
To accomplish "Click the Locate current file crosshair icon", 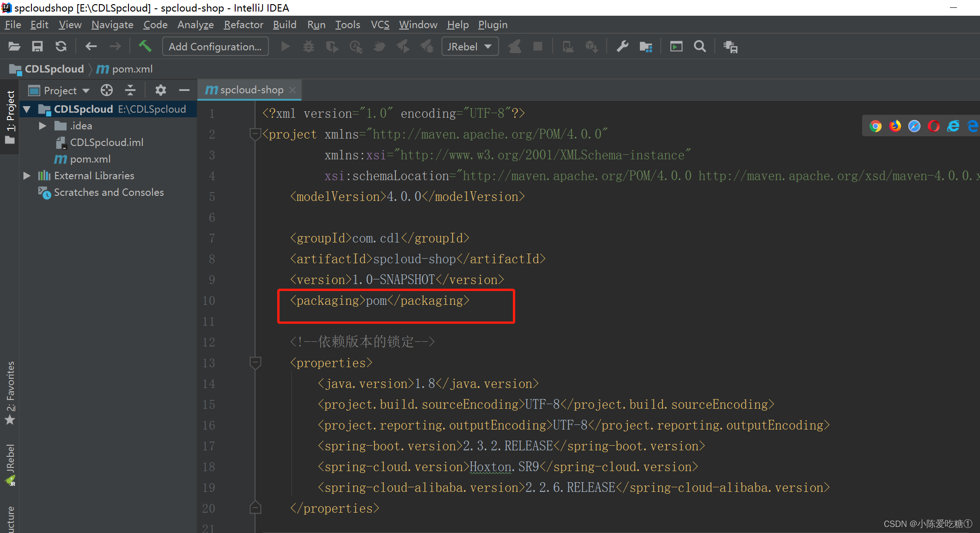I will (107, 90).
